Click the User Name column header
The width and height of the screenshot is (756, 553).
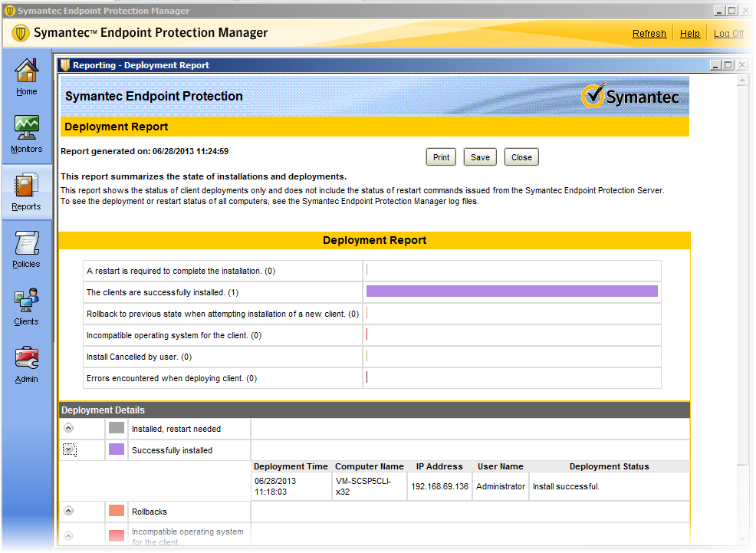point(501,466)
